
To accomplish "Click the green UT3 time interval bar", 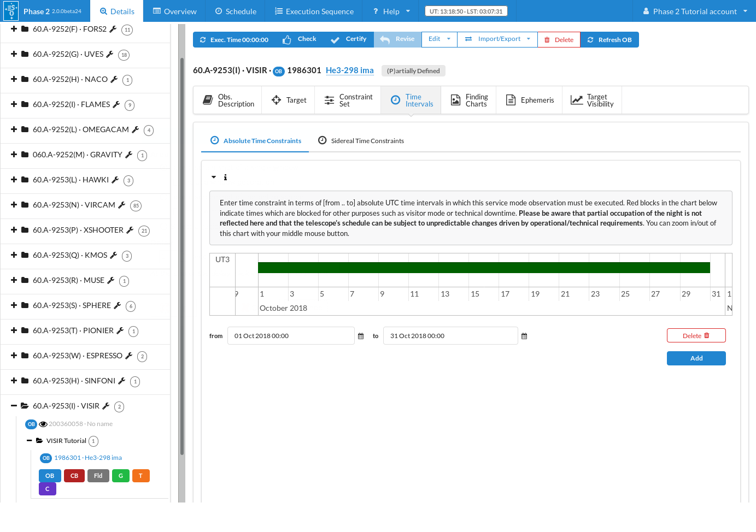I will coord(483,268).
